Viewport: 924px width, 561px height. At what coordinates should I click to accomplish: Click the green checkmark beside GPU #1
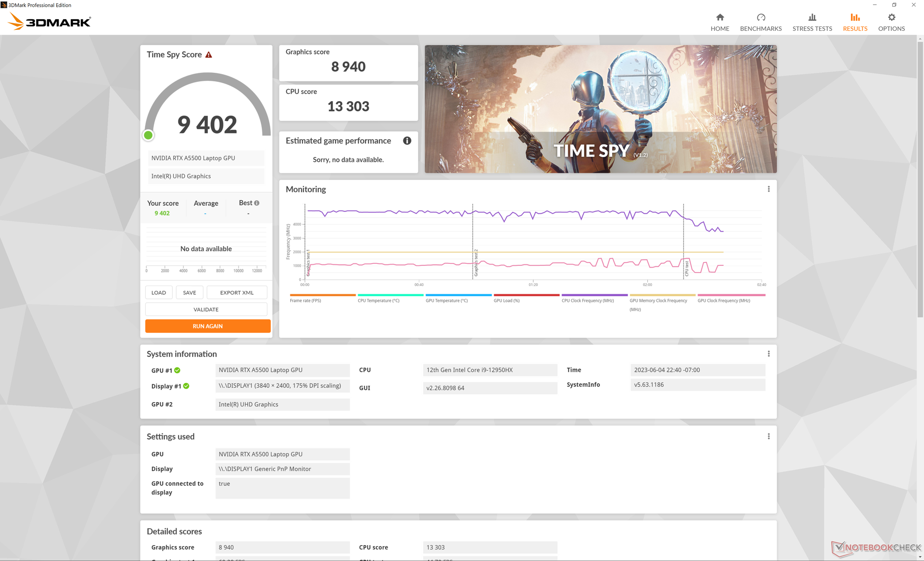click(x=177, y=370)
